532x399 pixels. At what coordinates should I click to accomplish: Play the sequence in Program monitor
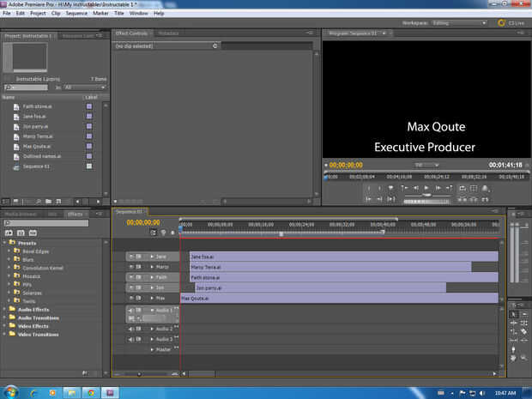pyautogui.click(x=426, y=188)
